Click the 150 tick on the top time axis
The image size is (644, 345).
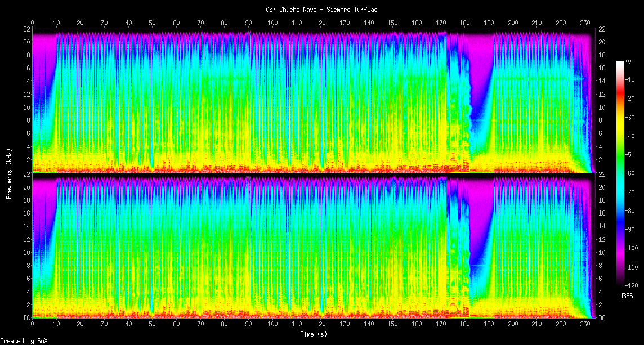click(392, 23)
